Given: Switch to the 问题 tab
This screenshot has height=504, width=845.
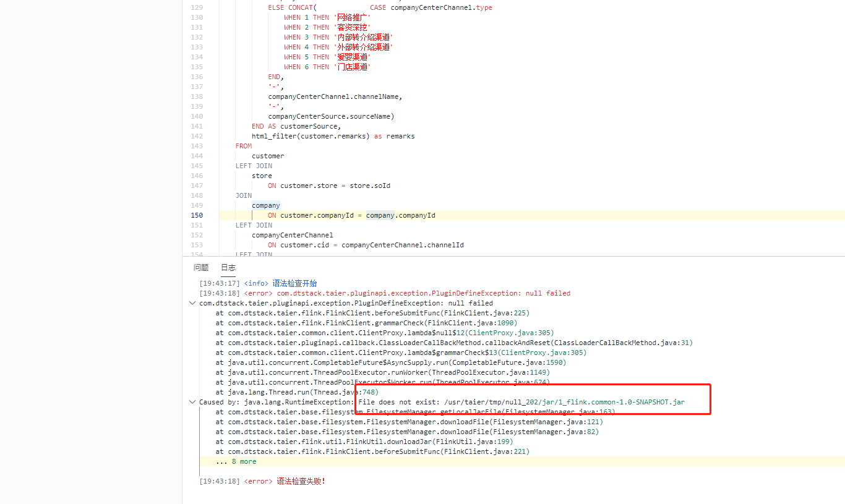Looking at the screenshot, I should tap(201, 267).
